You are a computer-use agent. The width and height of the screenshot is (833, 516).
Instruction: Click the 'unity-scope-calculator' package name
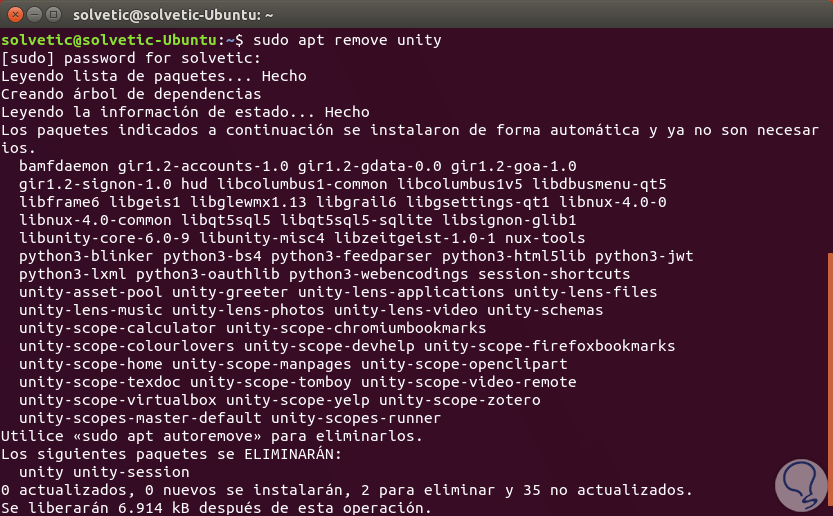[x=117, y=328]
